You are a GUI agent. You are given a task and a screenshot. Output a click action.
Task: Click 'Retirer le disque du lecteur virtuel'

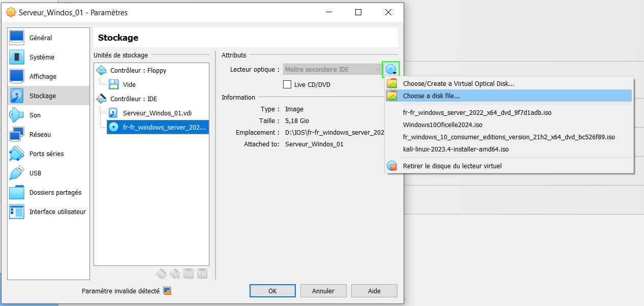(x=452, y=166)
